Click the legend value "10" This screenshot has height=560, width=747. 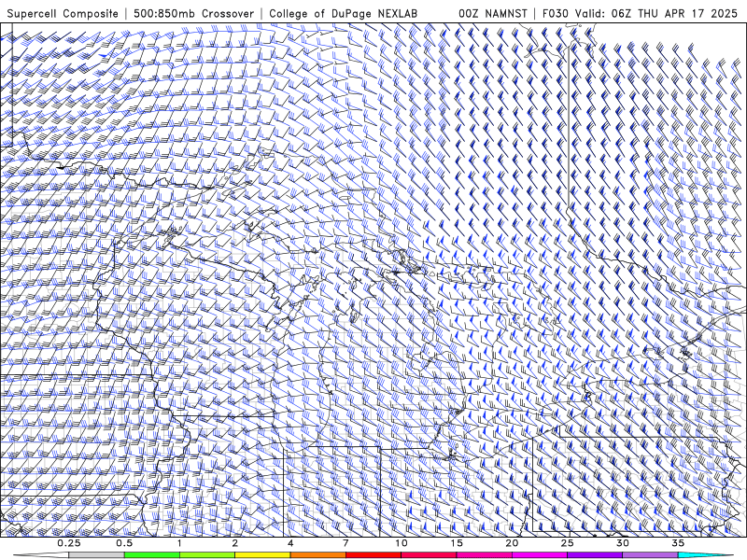coord(402,543)
